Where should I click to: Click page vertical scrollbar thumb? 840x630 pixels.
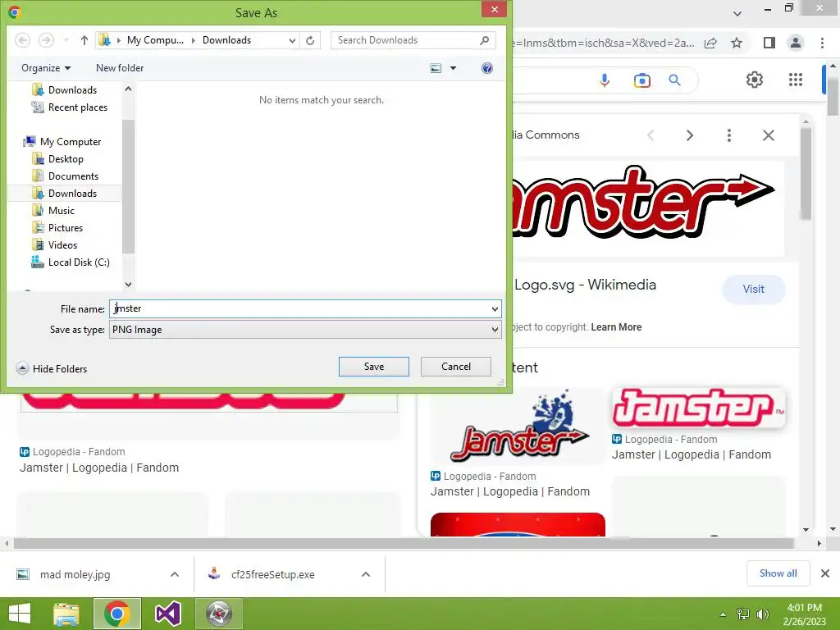point(833,95)
